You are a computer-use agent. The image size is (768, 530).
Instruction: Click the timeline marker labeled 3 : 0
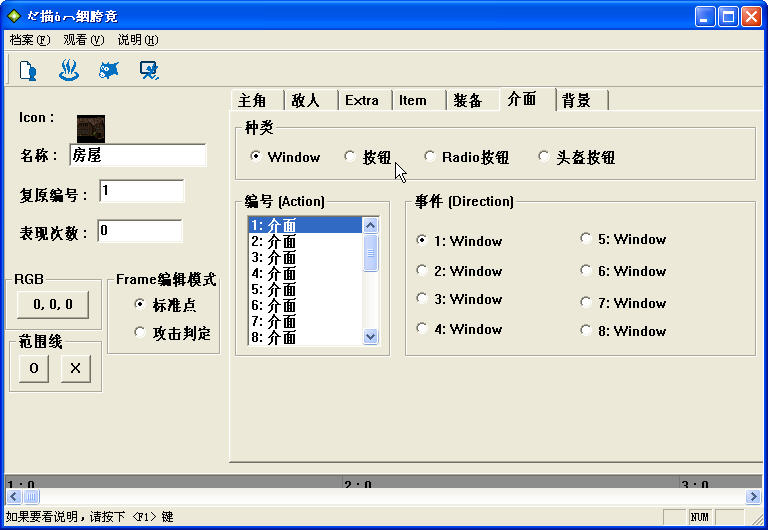click(695, 484)
